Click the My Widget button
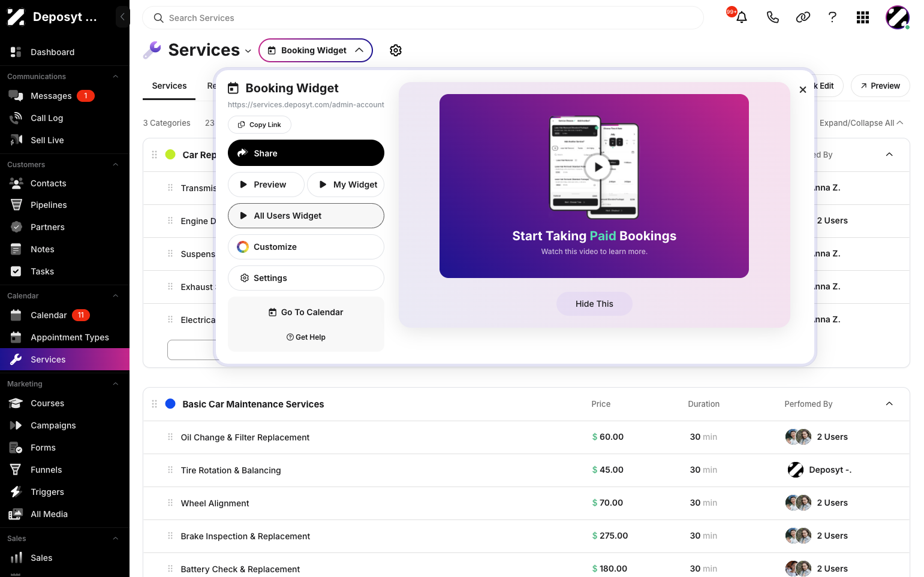 (345, 185)
